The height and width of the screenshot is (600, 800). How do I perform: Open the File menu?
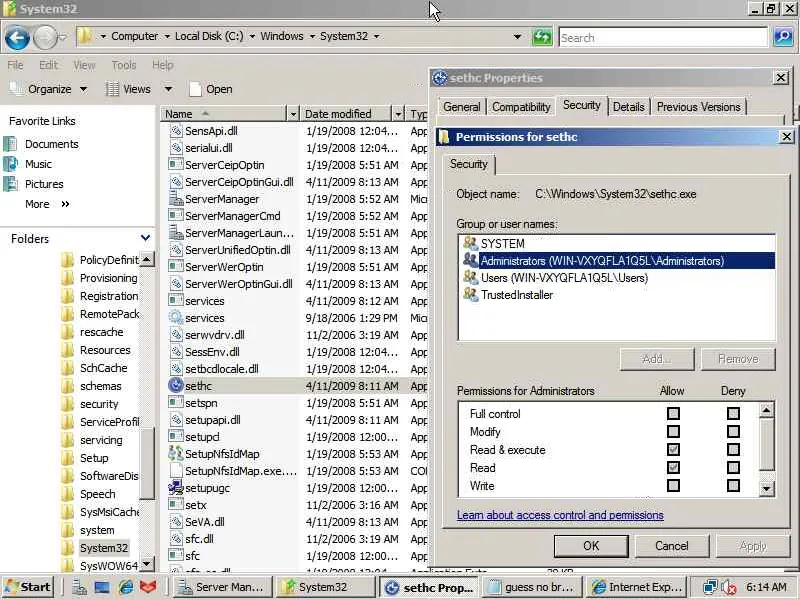15,65
